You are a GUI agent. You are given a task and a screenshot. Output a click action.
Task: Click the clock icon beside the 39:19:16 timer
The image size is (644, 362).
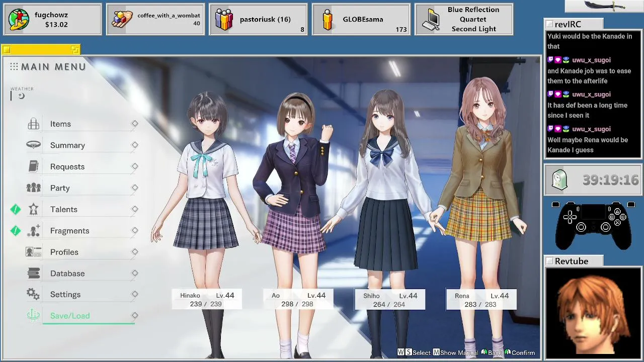pos(559,180)
